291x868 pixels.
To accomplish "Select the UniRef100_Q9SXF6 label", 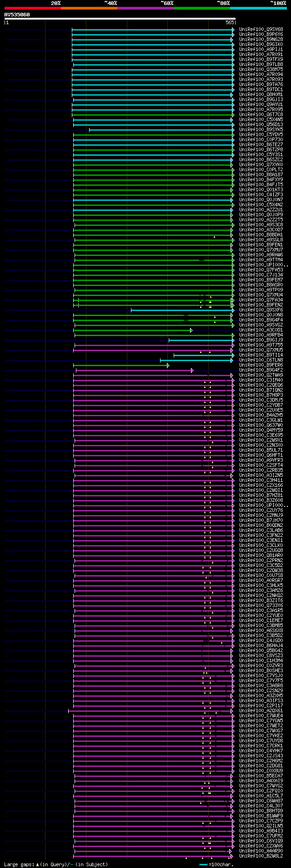I will click(x=261, y=310).
